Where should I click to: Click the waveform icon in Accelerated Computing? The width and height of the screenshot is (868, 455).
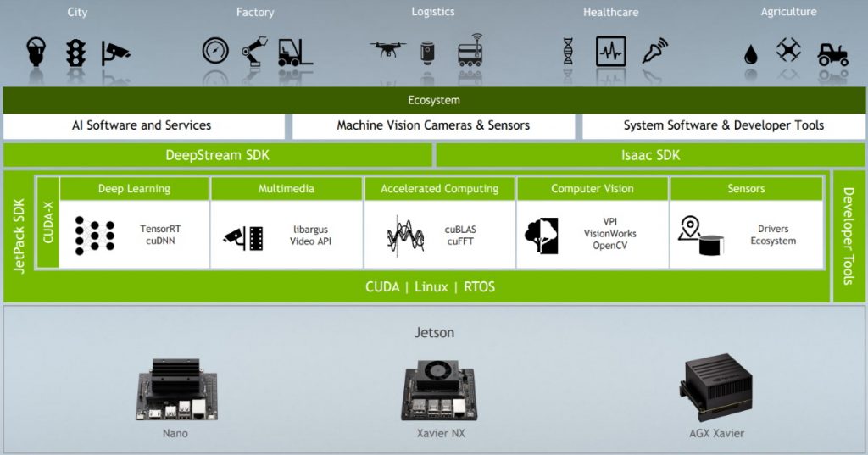click(405, 234)
